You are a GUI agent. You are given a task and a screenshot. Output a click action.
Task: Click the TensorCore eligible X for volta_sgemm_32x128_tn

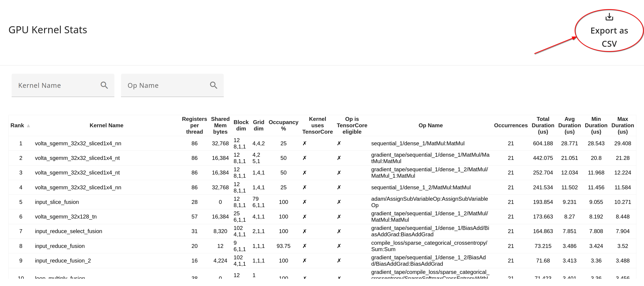[339, 216]
